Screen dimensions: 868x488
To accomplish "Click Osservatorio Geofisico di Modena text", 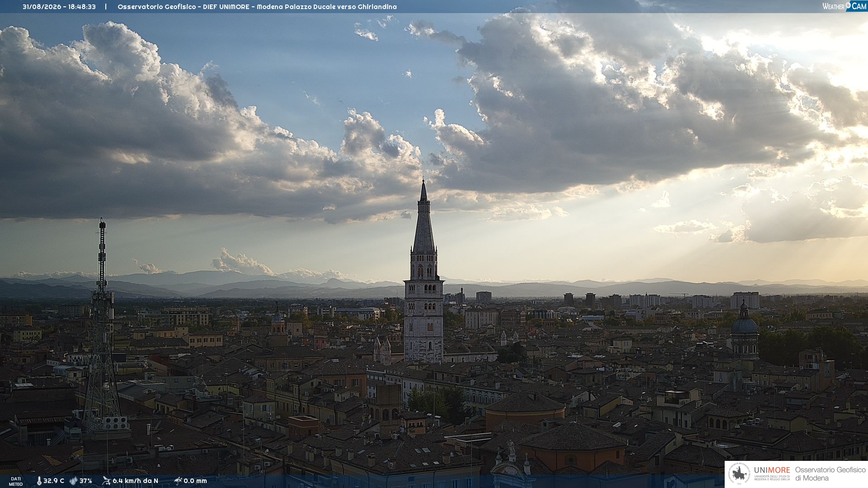I will coord(830,474).
